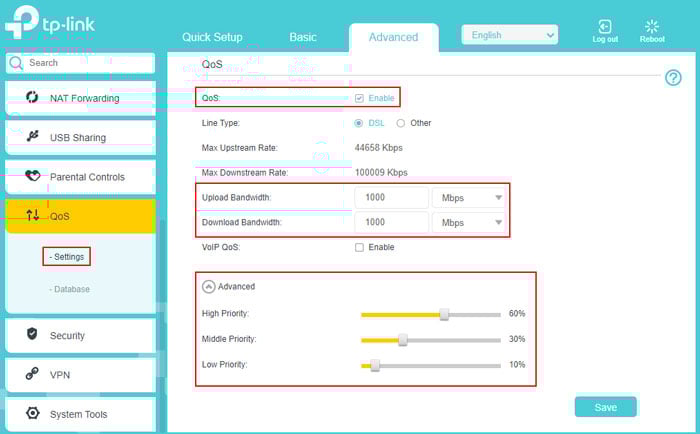Toggle the QoS Enable checkbox
This screenshot has width=700, height=434.
[x=359, y=98]
